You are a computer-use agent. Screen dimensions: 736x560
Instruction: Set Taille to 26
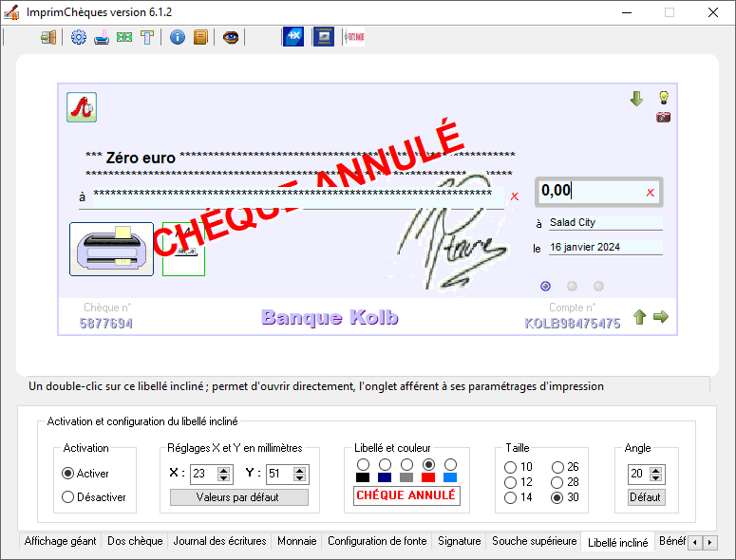point(557,467)
